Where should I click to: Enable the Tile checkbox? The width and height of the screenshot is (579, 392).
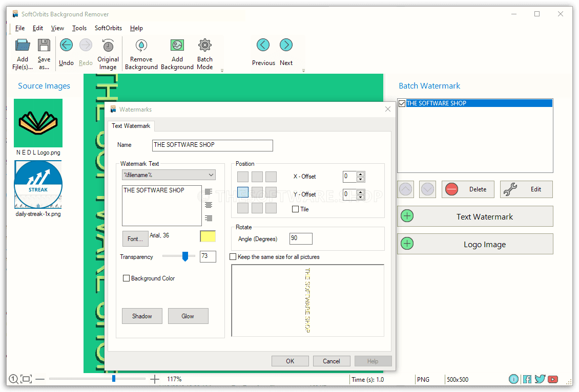296,209
